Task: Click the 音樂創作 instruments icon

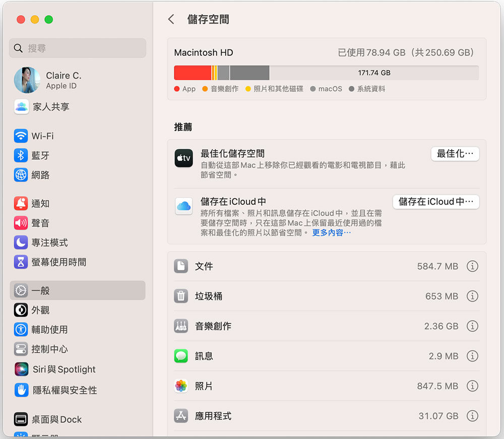Action: (x=181, y=326)
